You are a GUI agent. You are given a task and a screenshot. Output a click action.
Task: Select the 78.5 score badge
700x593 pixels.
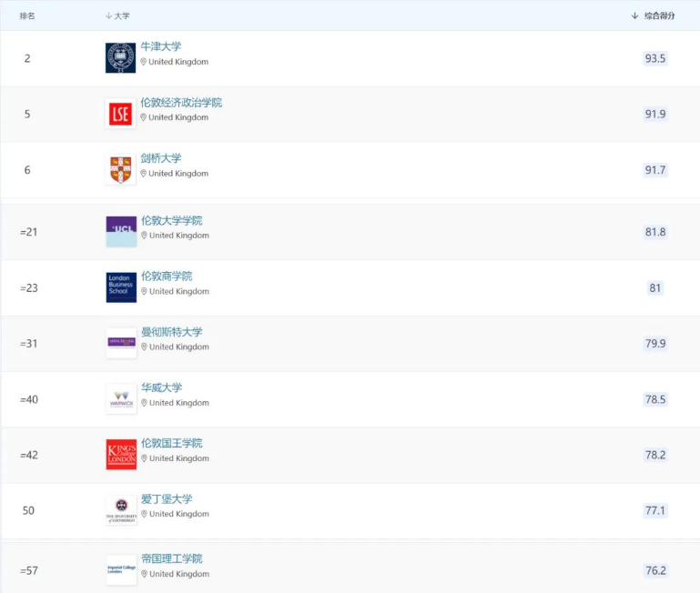pos(655,399)
